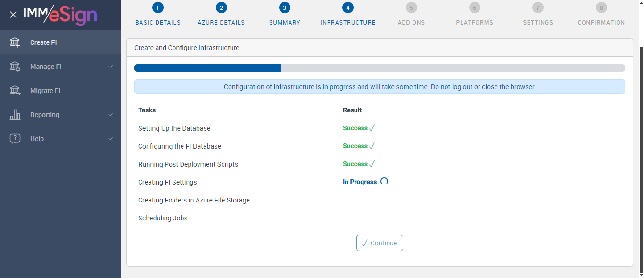Screen dimensions: 644x278
Task: Click the Settings step label
Action: click(538, 23)
